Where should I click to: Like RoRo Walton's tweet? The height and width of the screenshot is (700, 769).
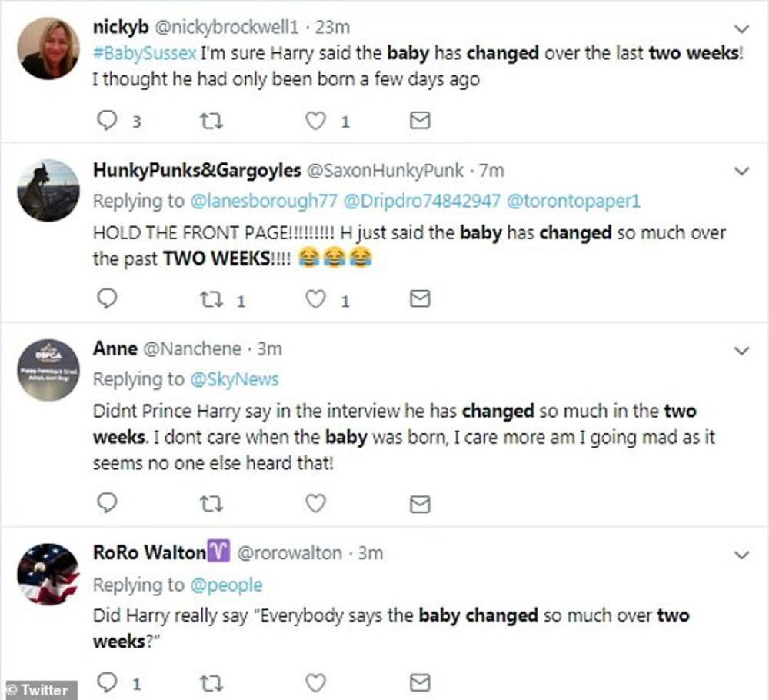(x=316, y=682)
